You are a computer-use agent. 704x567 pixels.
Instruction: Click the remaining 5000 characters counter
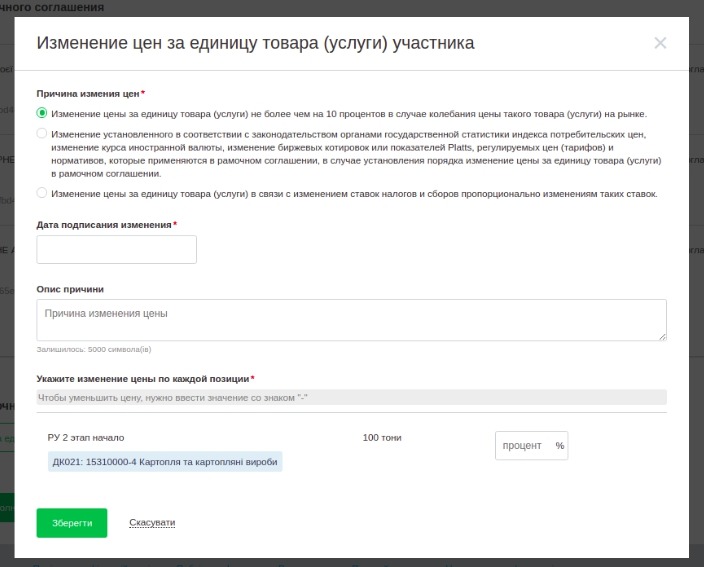point(94,350)
